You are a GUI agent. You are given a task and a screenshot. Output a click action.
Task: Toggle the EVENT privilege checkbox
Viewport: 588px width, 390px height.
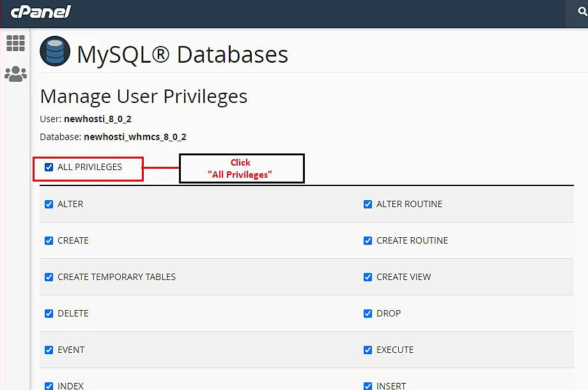(49, 350)
